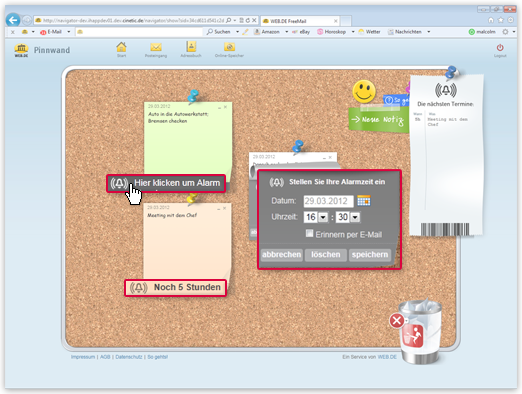Click the browser address bar URL
522x394 pixels.
[x=133, y=21]
